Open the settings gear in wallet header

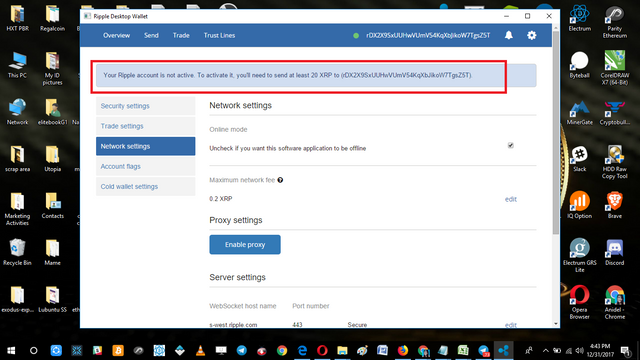pyautogui.click(x=531, y=36)
